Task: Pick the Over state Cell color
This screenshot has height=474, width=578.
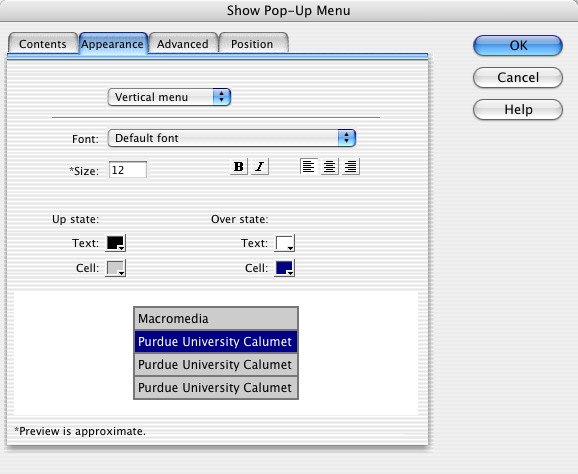Action: [x=285, y=268]
